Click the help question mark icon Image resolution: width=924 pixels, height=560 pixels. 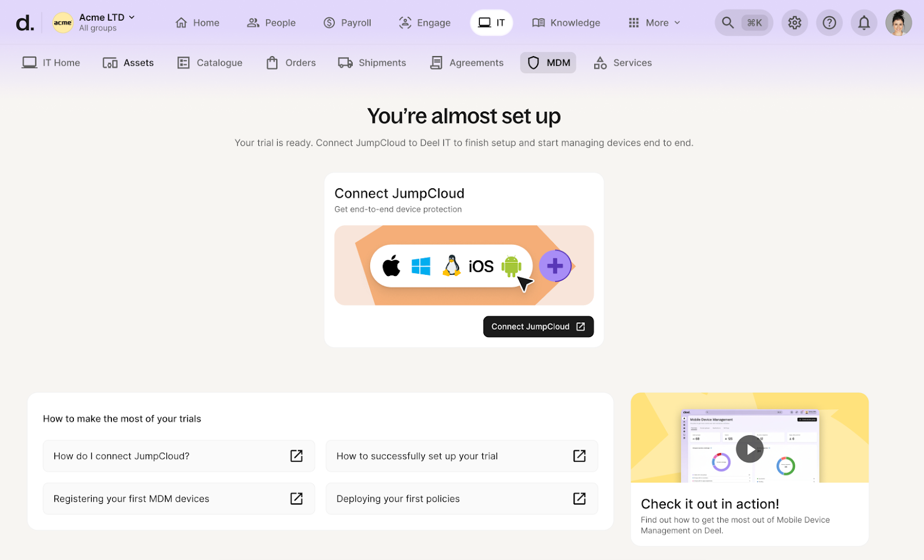pyautogui.click(x=829, y=23)
